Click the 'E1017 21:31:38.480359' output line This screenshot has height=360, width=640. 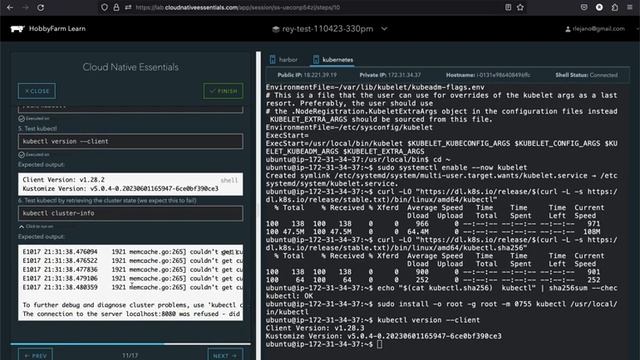(132, 287)
